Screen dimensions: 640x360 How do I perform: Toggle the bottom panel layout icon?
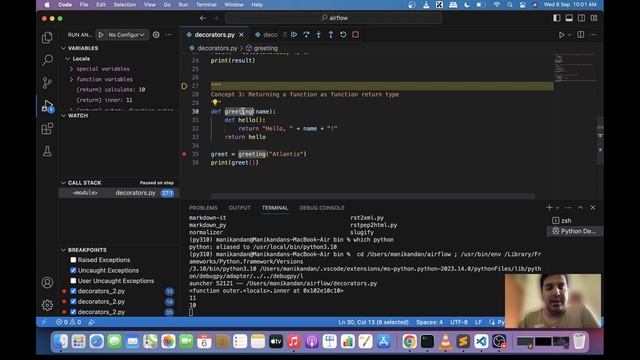pyautogui.click(x=569, y=18)
